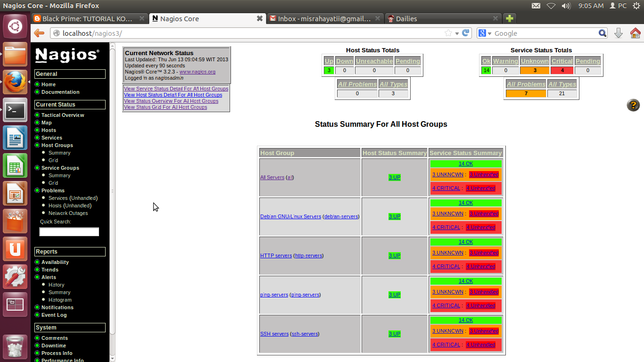The width and height of the screenshot is (644, 362).
Task: Click the Google search input box
Action: pos(546,33)
